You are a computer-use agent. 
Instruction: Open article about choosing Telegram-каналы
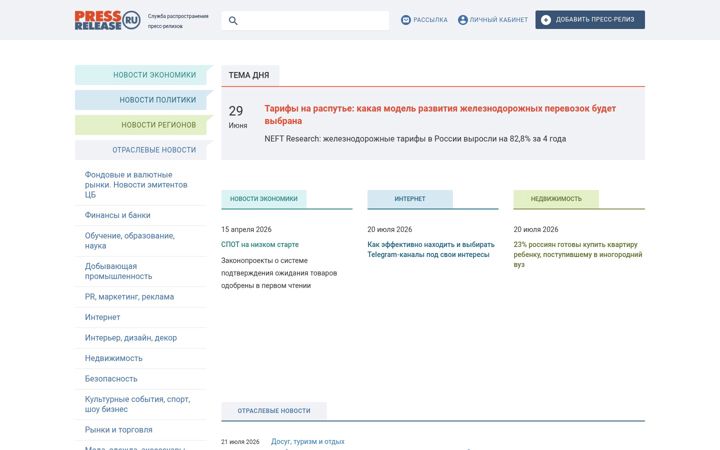431,249
